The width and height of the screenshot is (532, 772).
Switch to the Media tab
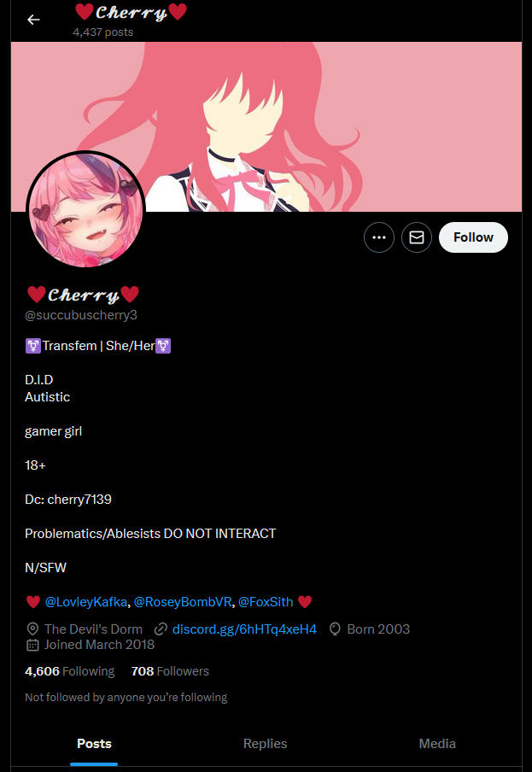[437, 744]
